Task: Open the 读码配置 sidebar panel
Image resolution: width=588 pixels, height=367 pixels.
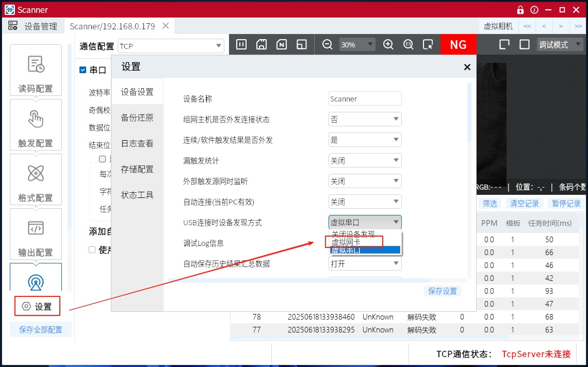Action: click(x=36, y=70)
